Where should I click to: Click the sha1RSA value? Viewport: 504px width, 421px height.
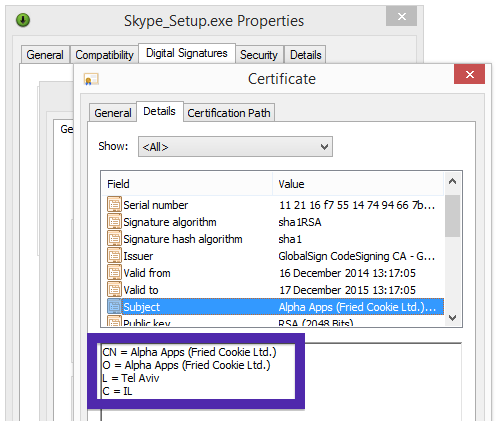coord(300,222)
